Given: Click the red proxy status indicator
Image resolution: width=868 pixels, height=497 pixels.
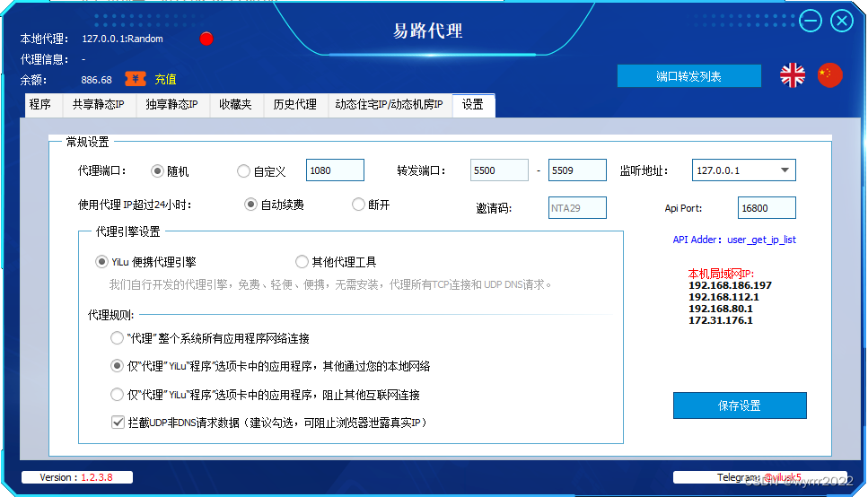Looking at the screenshot, I should tap(206, 39).
